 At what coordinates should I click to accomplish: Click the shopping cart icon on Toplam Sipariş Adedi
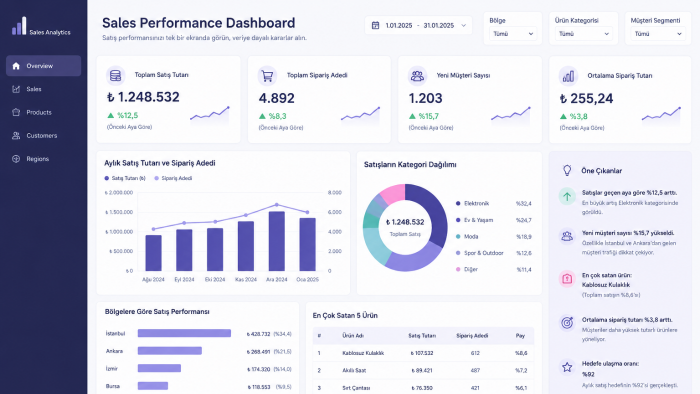pyautogui.click(x=267, y=76)
